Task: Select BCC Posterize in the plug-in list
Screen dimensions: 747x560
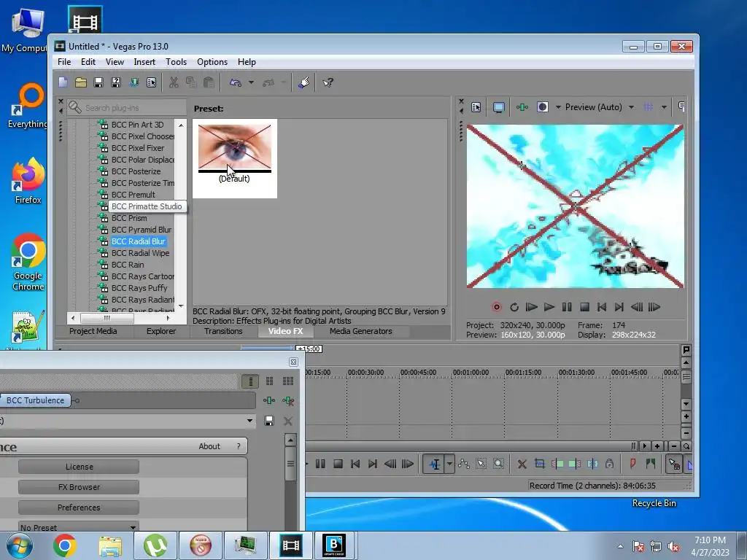Action: click(136, 171)
